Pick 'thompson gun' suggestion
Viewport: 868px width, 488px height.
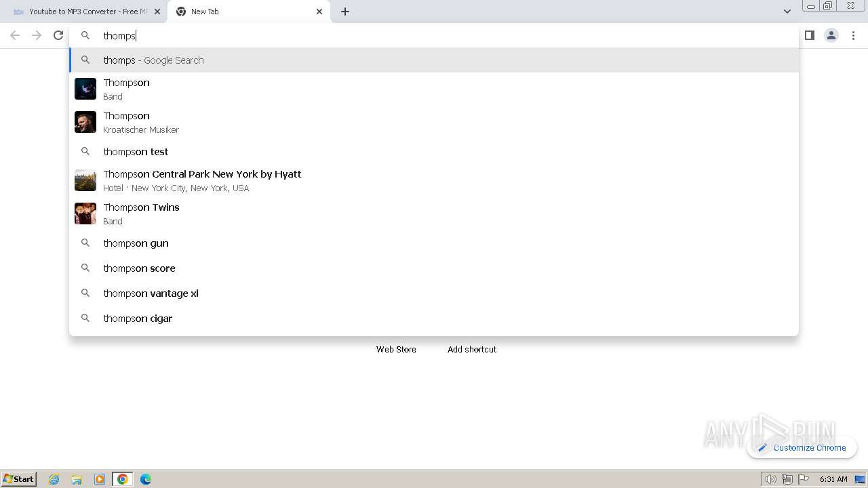pos(434,243)
